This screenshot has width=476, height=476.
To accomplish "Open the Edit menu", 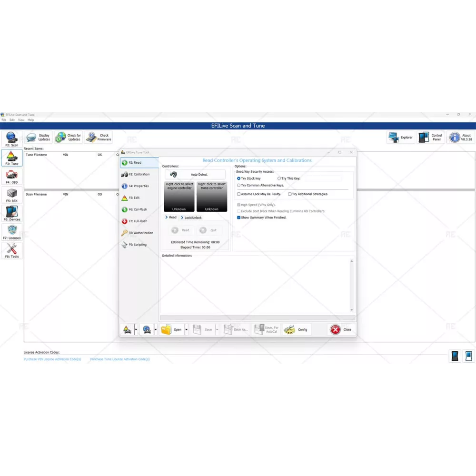I will [x=12, y=120].
